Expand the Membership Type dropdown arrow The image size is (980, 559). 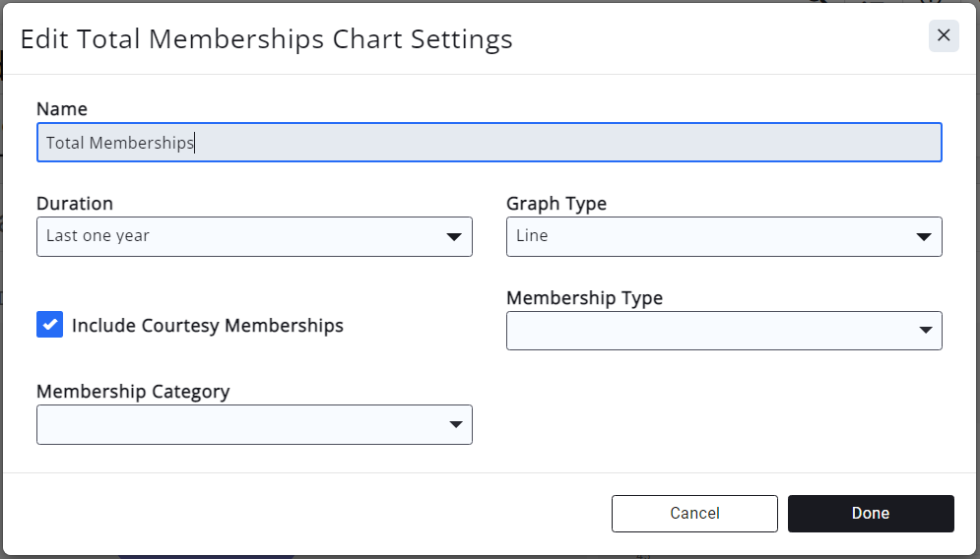[x=926, y=331]
